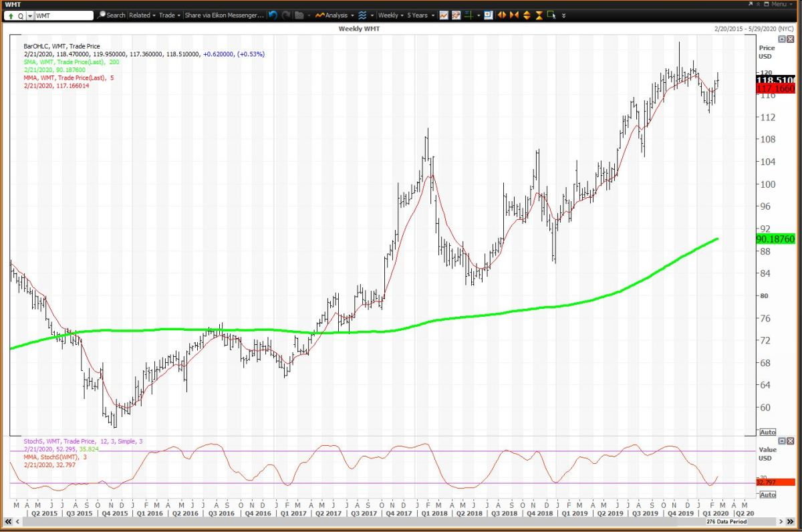This screenshot has height=532, width=802.
Task: Open the Related menu
Action: [142, 15]
